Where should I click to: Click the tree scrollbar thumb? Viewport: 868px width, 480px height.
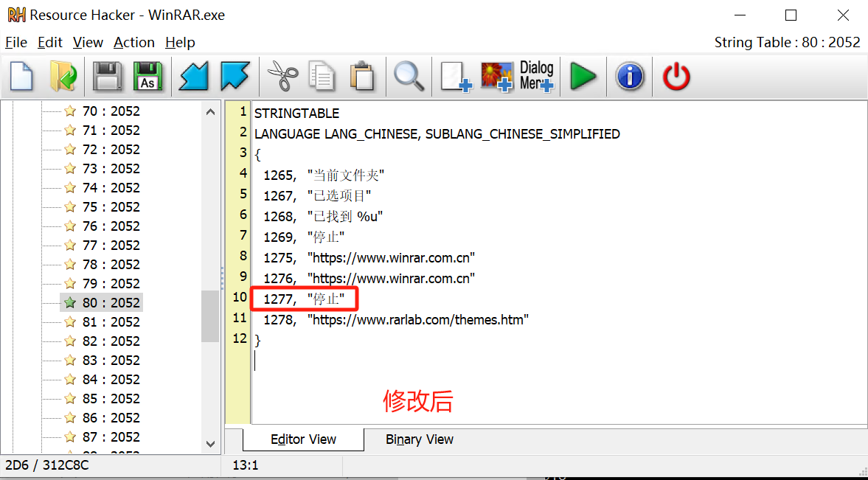210,316
